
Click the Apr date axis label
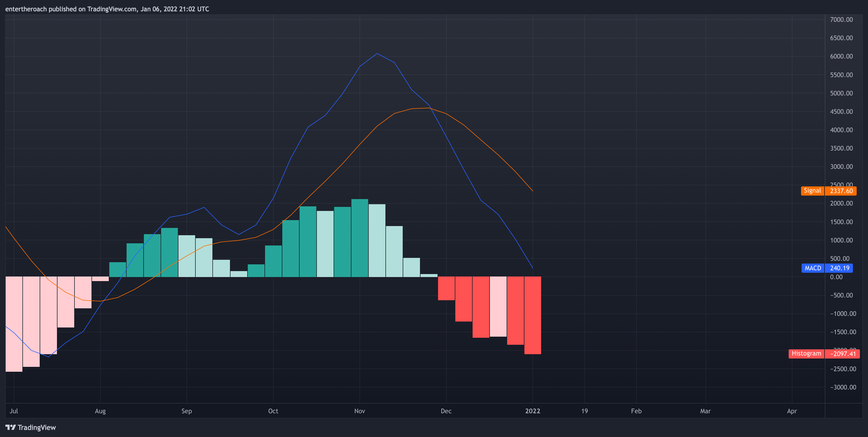point(792,411)
